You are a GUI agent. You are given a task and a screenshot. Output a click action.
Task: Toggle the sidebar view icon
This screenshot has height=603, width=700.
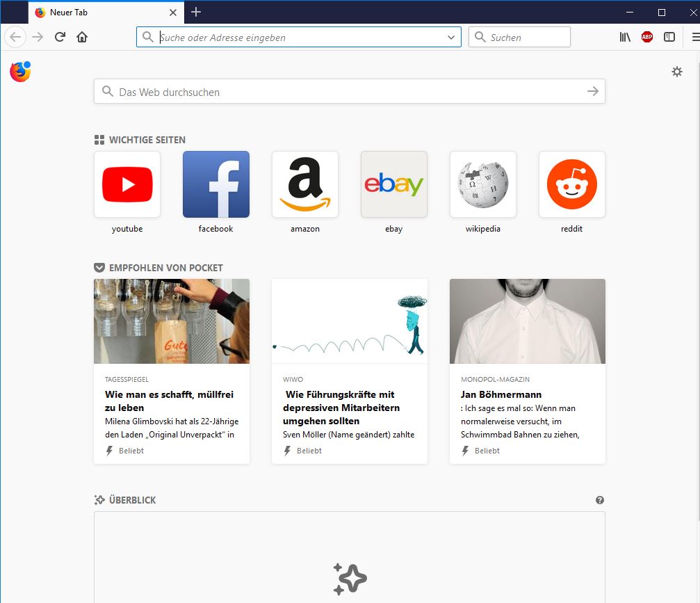(x=669, y=37)
